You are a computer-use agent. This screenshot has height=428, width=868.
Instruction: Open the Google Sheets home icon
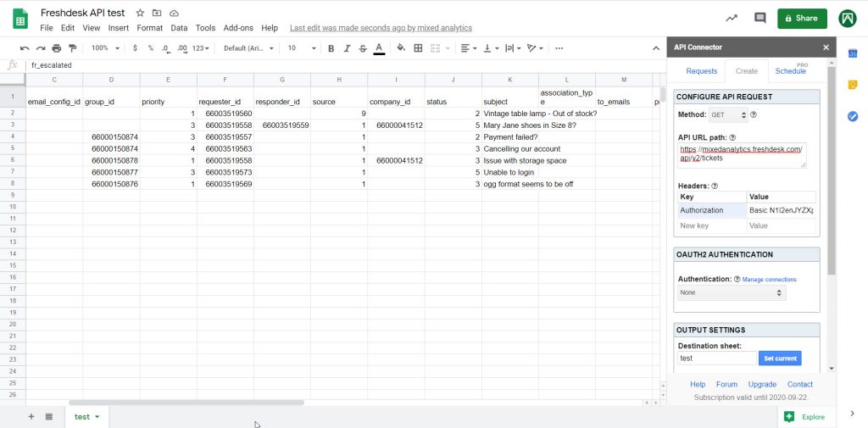click(20, 19)
